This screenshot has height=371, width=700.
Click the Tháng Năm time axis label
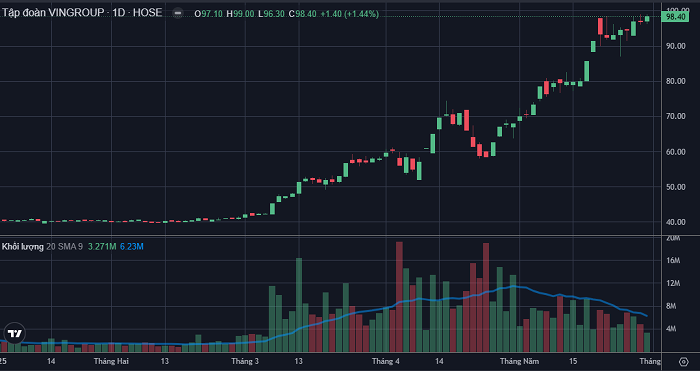tap(519, 361)
